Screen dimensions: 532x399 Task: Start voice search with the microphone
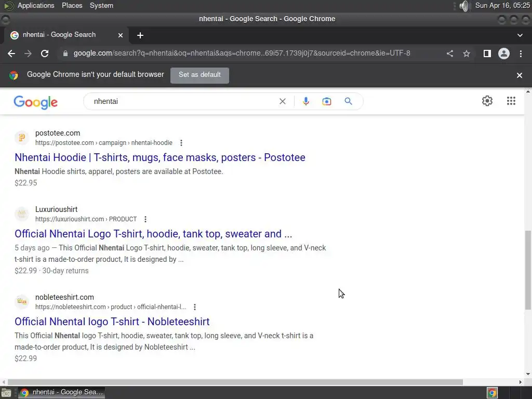click(x=305, y=101)
